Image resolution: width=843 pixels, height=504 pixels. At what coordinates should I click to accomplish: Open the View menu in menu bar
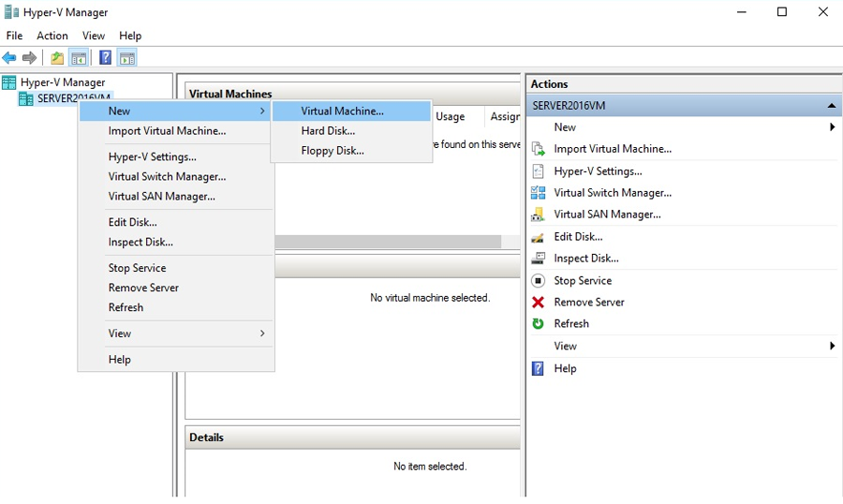94,36
